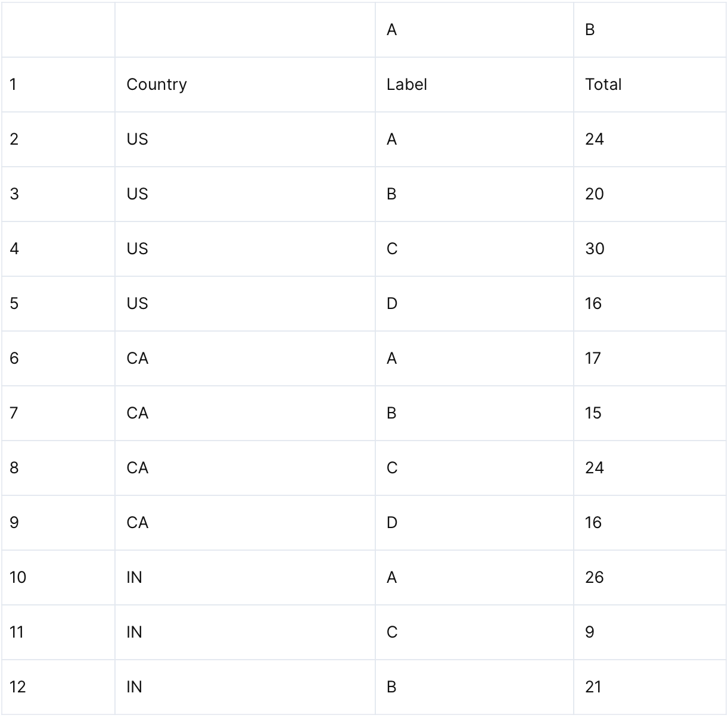Select row number 2 header
This screenshot has height=718, width=728.
[x=58, y=139]
